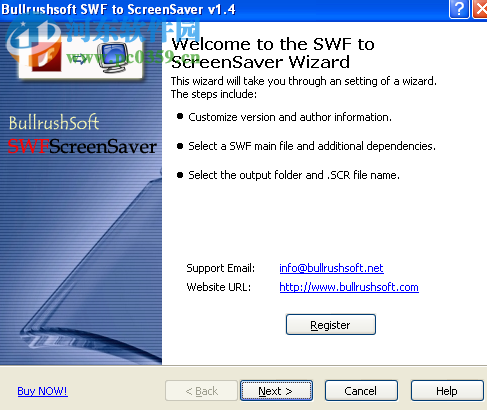Click the 'Website URL:' label
The height and width of the screenshot is (410, 487).
click(x=219, y=287)
